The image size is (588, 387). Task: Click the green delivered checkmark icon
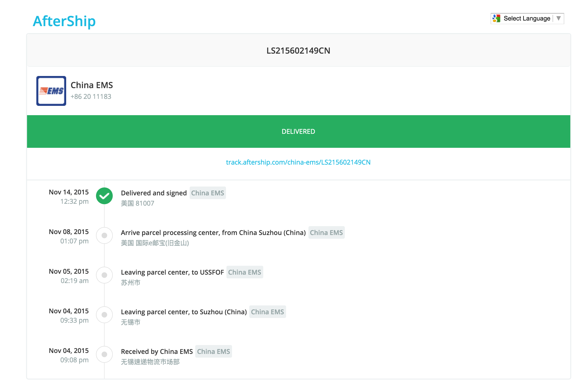(104, 196)
